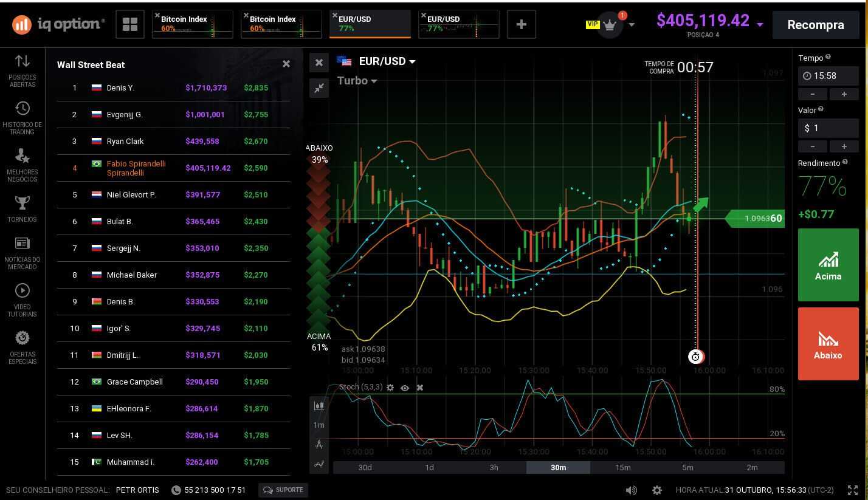Decrease the Tempo with minus button
The image size is (868, 500).
[813, 94]
